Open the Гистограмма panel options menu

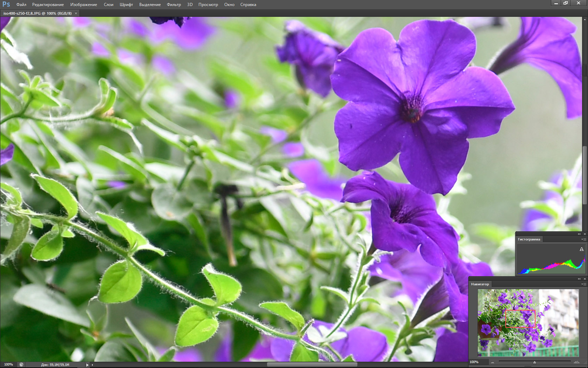583,239
